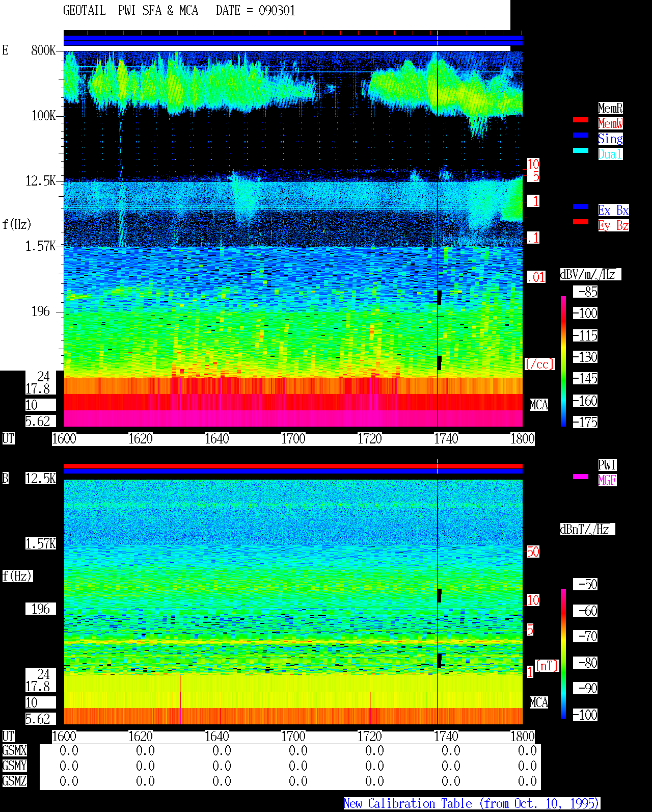Click the red Ey Bz legend swatch

pos(581,222)
